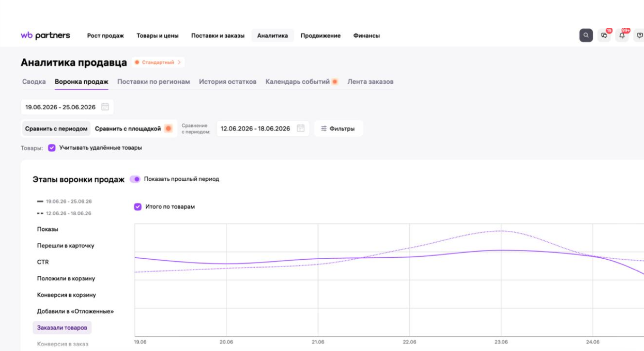Uncheck Итого по товарам checkbox
The height and width of the screenshot is (351, 644).
pos(138,207)
